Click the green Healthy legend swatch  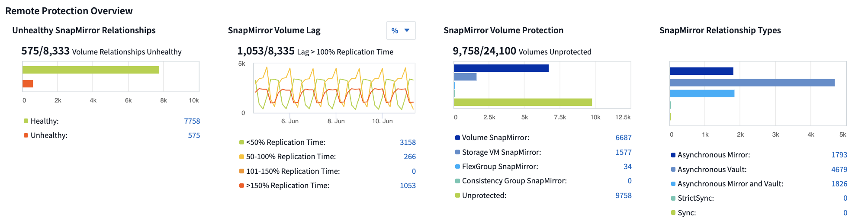(x=26, y=121)
